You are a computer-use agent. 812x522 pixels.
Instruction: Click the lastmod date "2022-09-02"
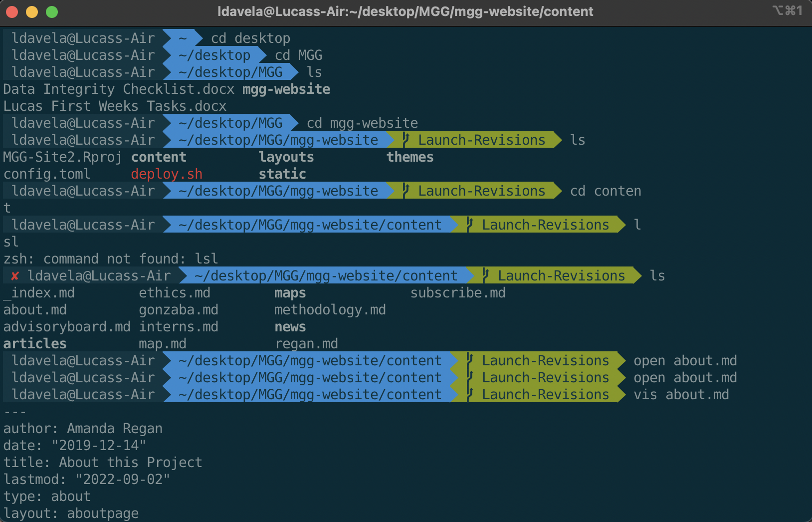click(122, 480)
